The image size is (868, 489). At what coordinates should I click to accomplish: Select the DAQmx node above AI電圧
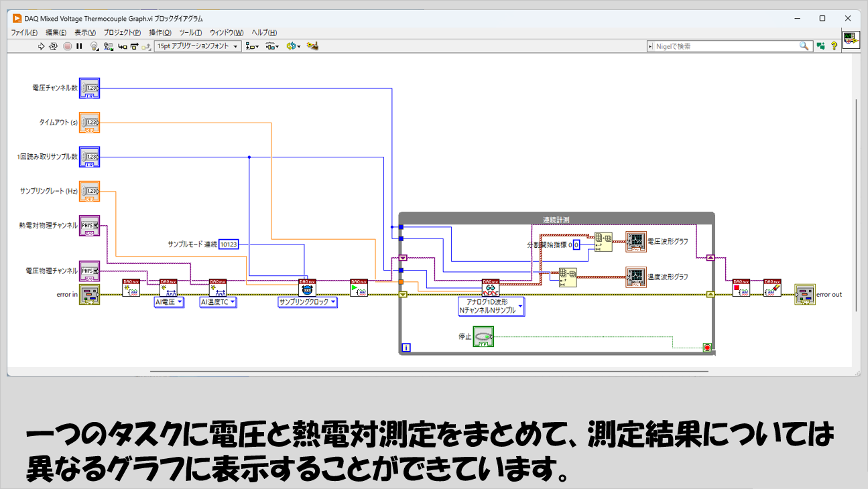pyautogui.click(x=168, y=288)
